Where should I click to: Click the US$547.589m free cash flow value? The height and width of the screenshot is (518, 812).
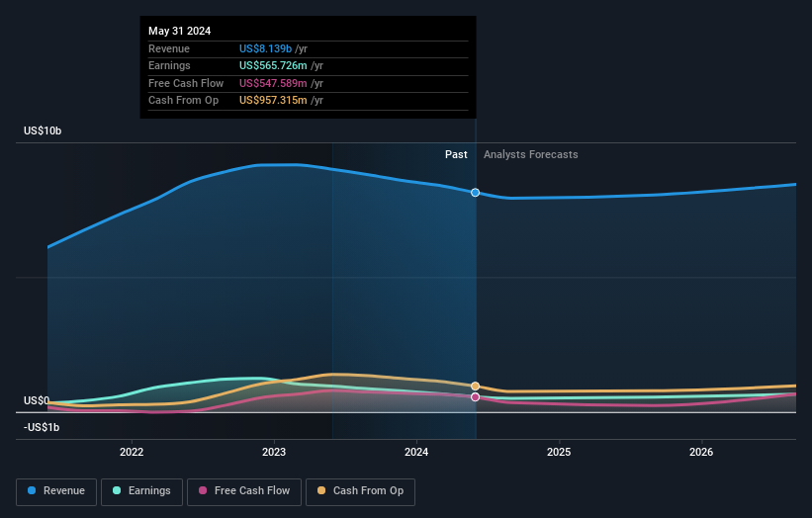pos(273,83)
